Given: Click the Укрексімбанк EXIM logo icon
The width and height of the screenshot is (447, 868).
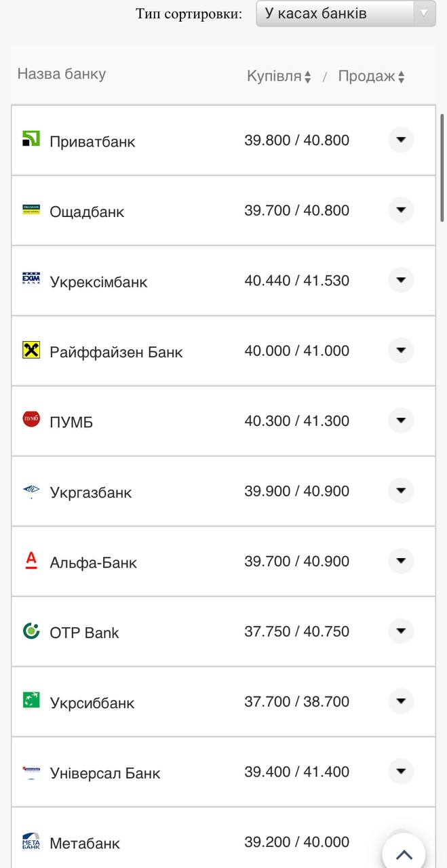Looking at the screenshot, I should click(x=31, y=279).
